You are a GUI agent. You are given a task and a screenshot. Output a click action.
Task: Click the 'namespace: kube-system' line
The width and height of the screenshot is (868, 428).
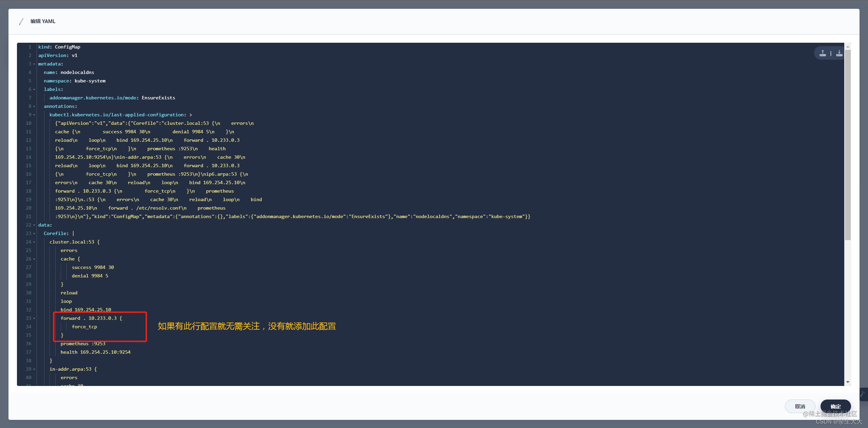(x=75, y=81)
